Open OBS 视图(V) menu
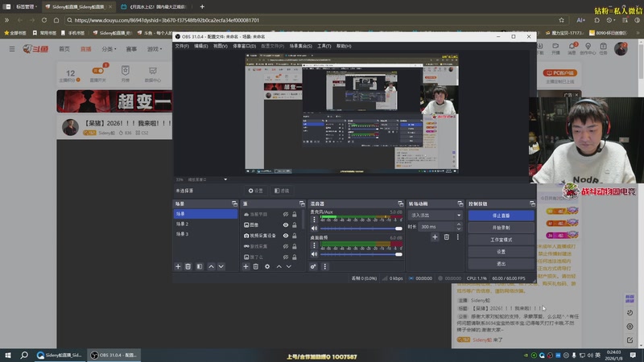Screen dimensions: 644x362 220,46
